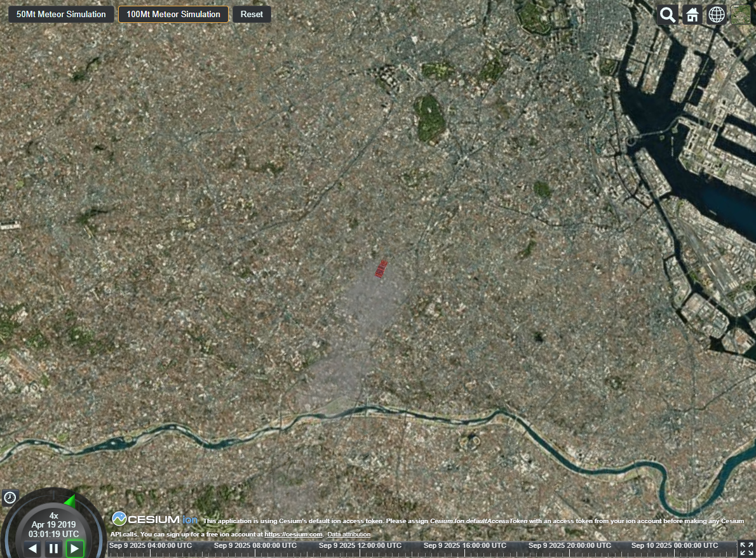Click the Apr 19 2019 date readout
Screen dimensions: 756x558
(x=53, y=525)
